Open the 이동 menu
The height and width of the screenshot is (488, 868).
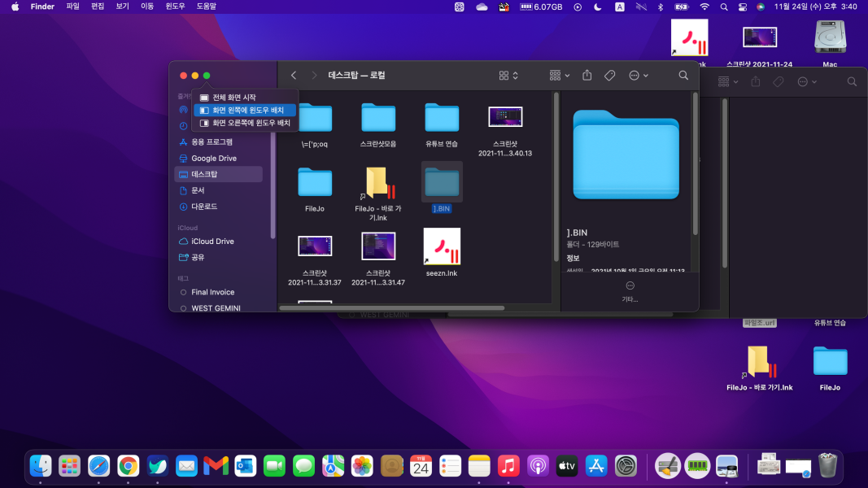147,7
